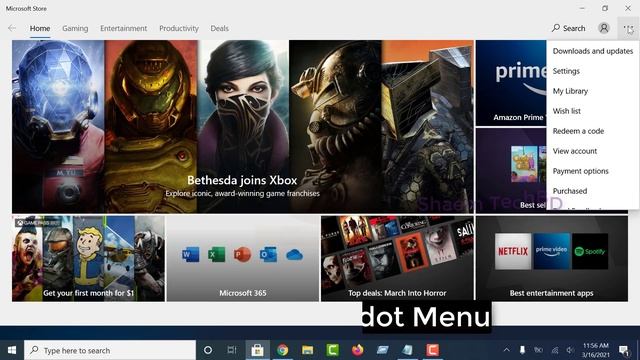Select the Home tab
Screen dimensions: 640x360
coord(40,28)
